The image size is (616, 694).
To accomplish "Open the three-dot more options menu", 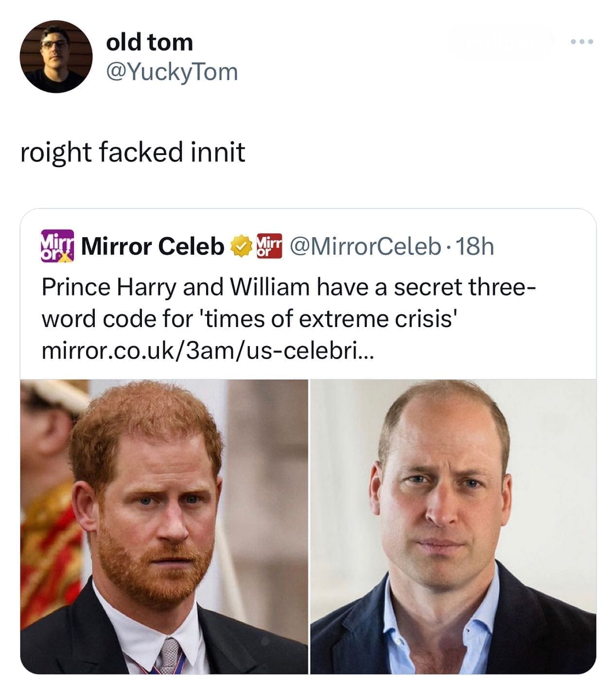I will tap(582, 43).
